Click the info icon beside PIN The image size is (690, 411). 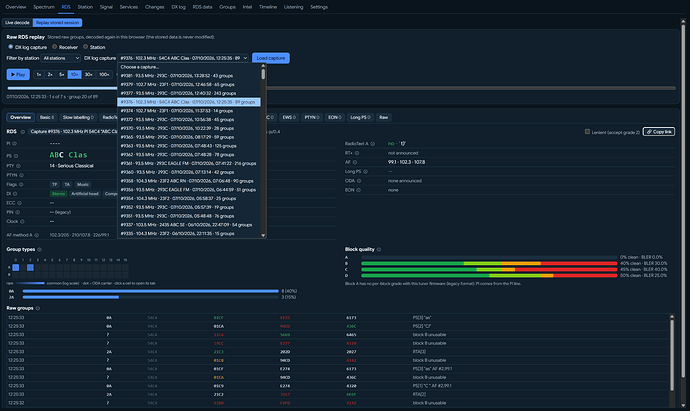click(18, 212)
